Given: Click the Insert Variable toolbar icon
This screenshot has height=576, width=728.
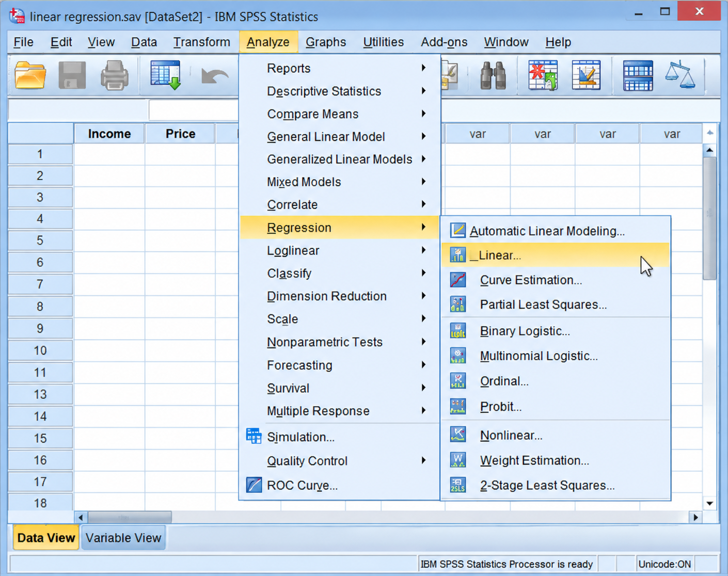Looking at the screenshot, I should pyautogui.click(x=586, y=75).
